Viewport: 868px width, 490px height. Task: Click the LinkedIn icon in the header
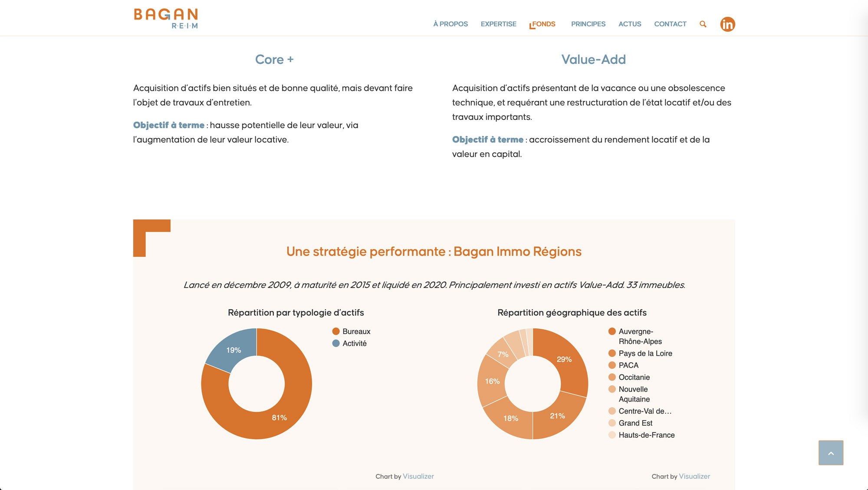coord(727,23)
